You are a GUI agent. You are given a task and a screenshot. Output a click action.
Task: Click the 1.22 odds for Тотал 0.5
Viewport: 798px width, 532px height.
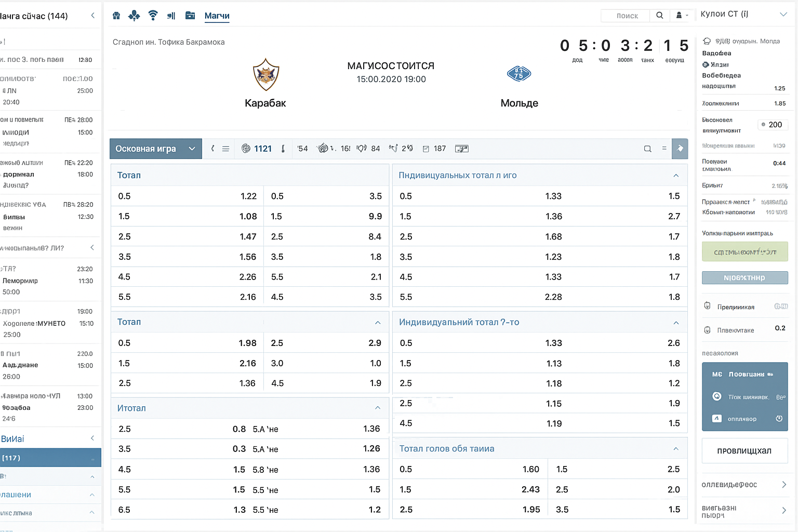[x=248, y=196]
